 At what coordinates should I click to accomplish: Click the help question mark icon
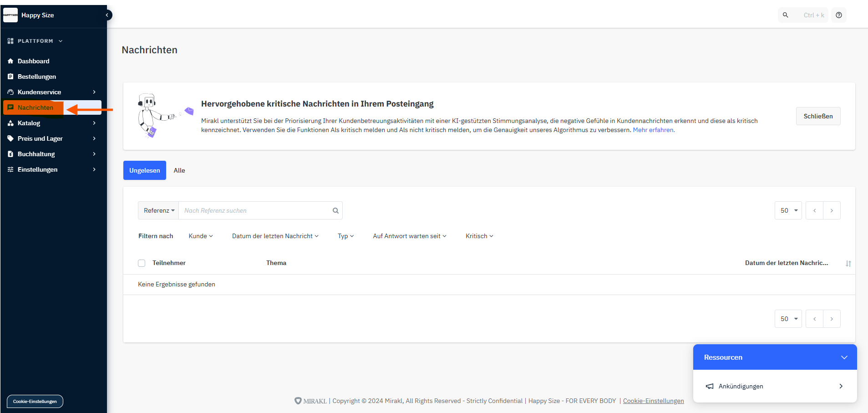(x=839, y=15)
